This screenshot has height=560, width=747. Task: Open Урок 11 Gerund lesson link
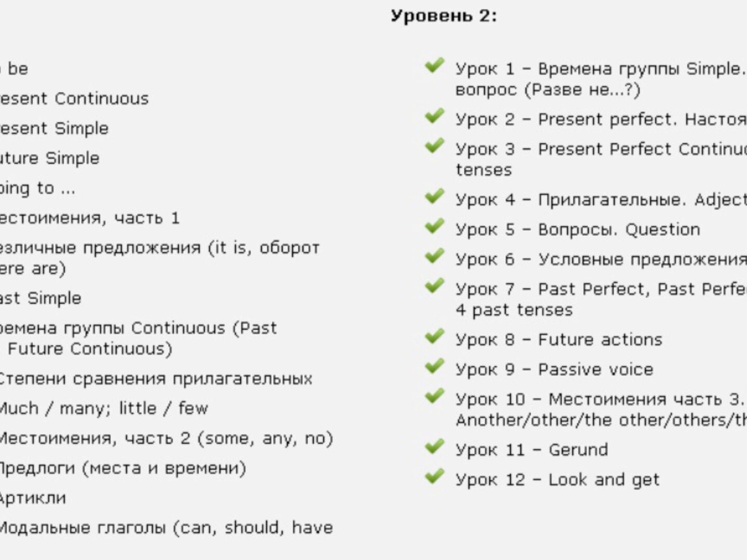coord(531,450)
